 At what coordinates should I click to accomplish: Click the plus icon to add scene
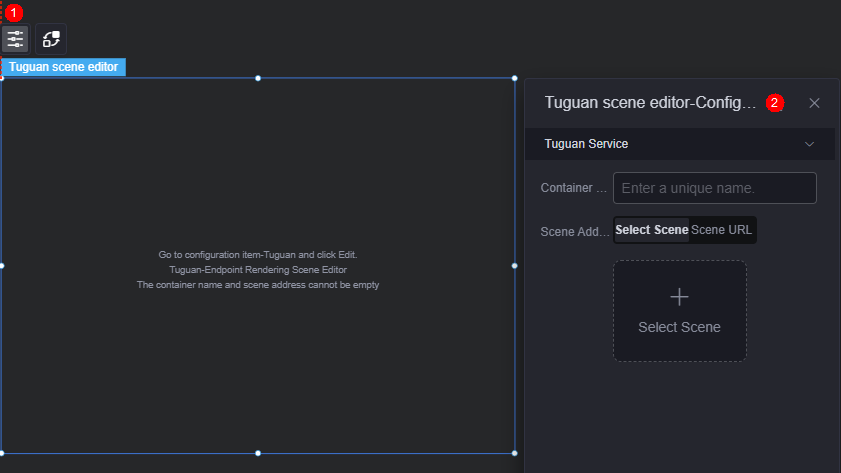pyautogui.click(x=679, y=297)
